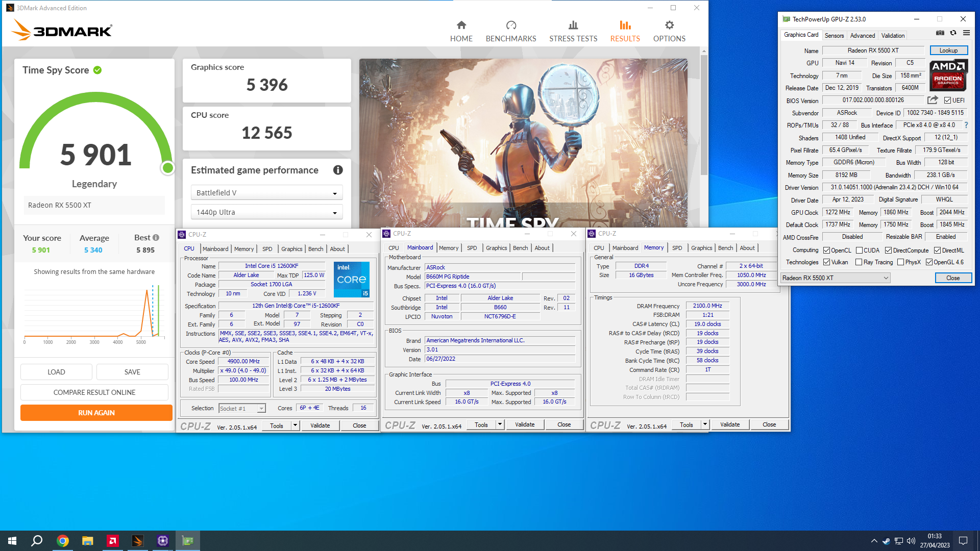Viewport: 980px width, 551px height.
Task: Toggle the CUDA checkbox
Action: [859, 251]
